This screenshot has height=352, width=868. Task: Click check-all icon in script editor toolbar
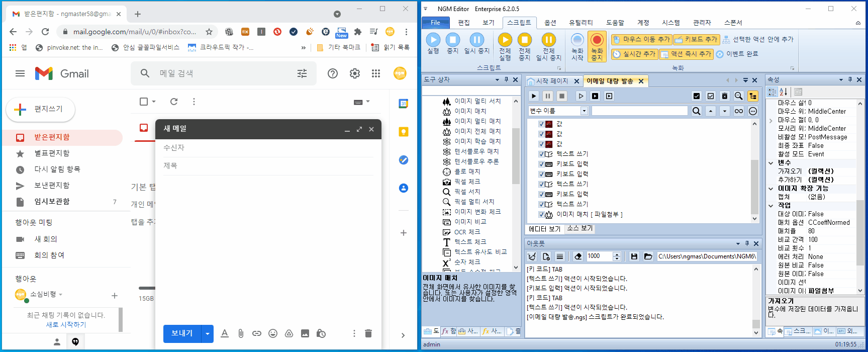(696, 96)
